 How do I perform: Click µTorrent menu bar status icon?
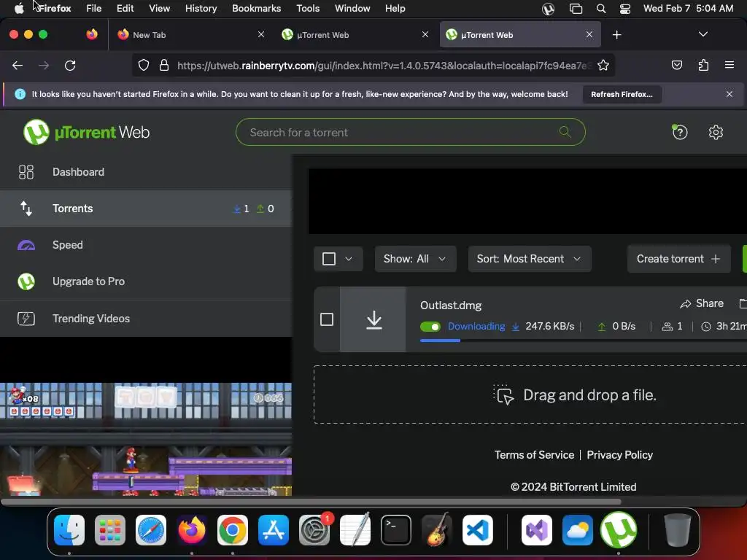[548, 9]
